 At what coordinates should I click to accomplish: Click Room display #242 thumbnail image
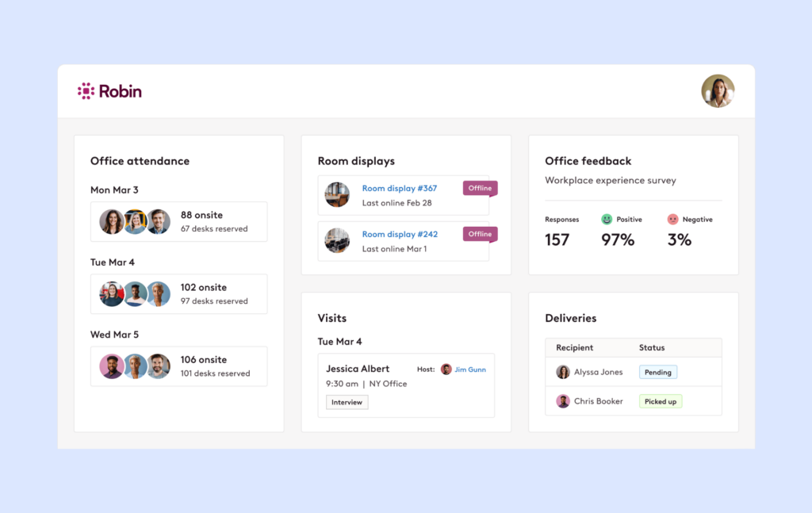coord(337,241)
